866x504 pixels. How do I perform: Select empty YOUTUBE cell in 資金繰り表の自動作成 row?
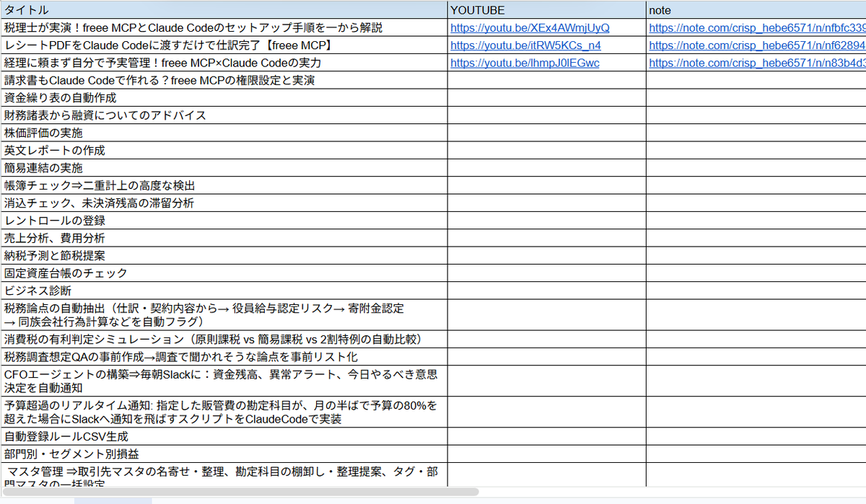(x=546, y=98)
